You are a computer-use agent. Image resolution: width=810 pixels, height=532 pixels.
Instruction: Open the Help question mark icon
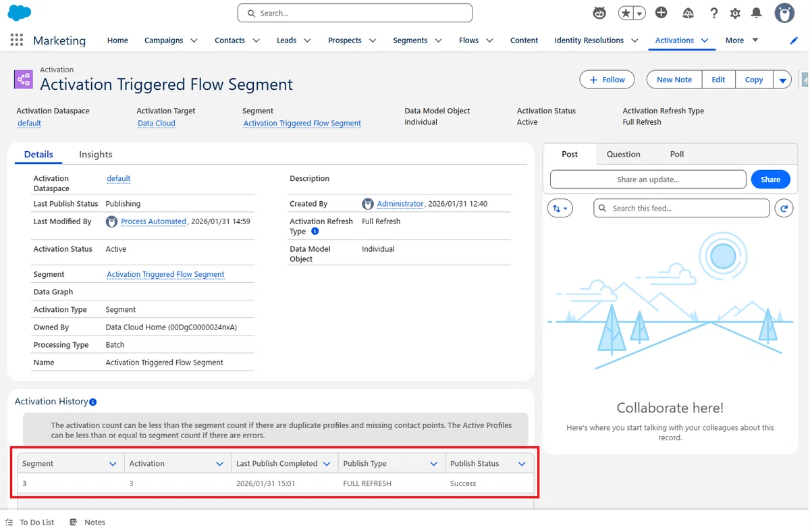713,13
